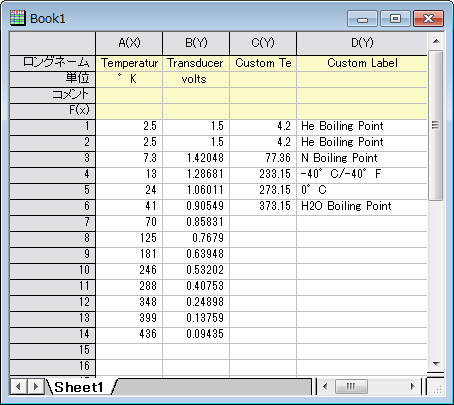Click the Book1 workbook icon in title bar

point(17,18)
